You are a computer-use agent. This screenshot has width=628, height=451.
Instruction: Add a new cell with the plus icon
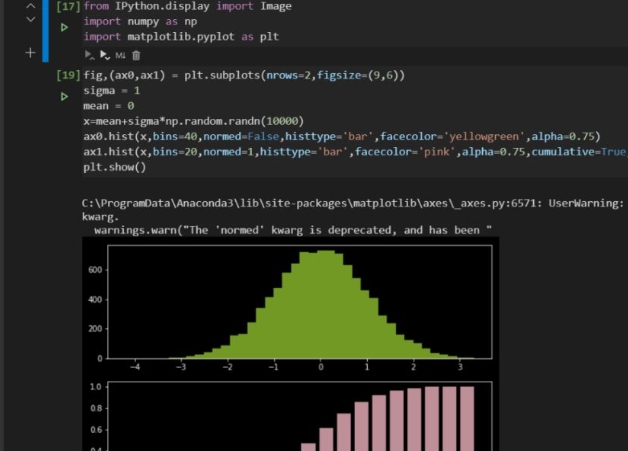(30, 52)
